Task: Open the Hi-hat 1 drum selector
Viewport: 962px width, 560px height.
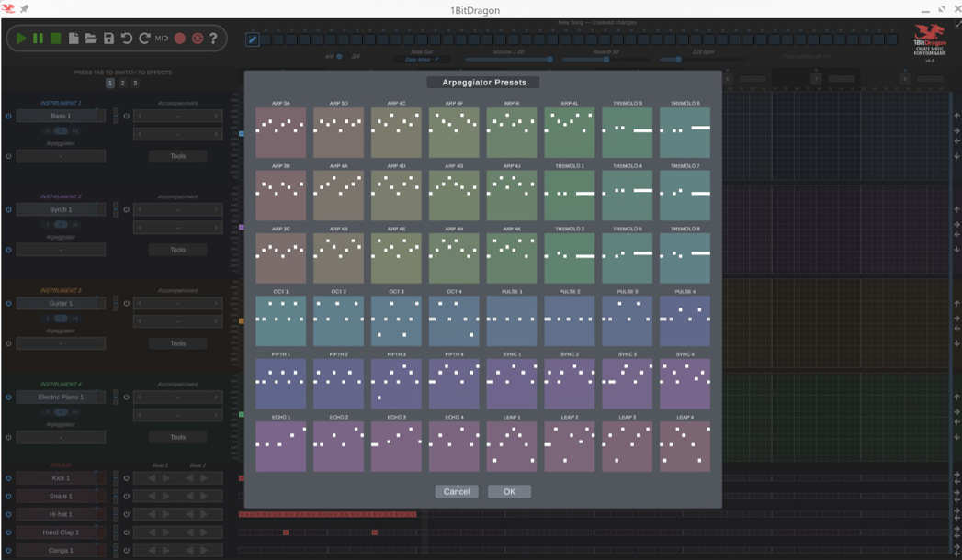Action: tap(61, 514)
